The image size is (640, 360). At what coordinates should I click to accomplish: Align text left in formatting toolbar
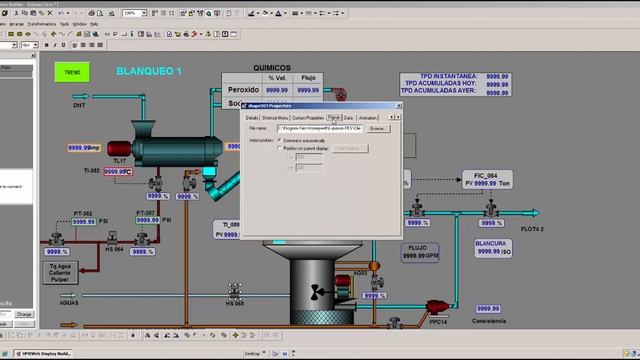click(75, 45)
